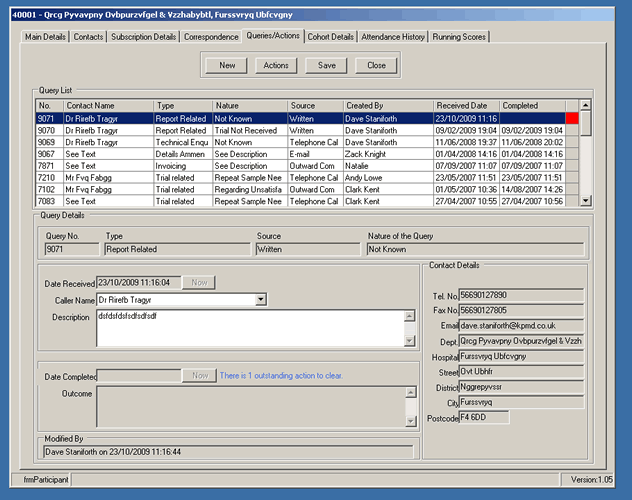Viewport: 632px width, 500px height.
Task: Click into the Outcome text box
Action: 251,407
